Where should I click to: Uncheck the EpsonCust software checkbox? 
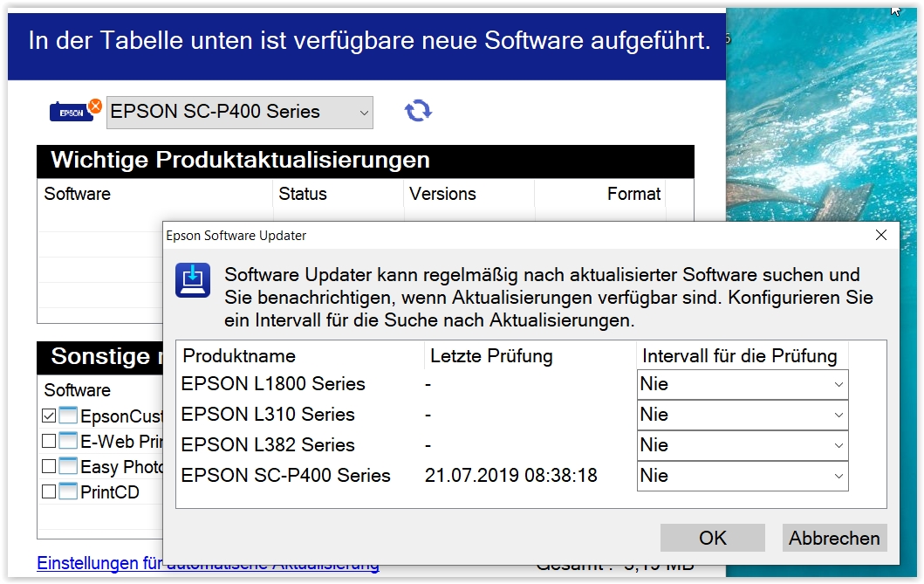(x=49, y=416)
